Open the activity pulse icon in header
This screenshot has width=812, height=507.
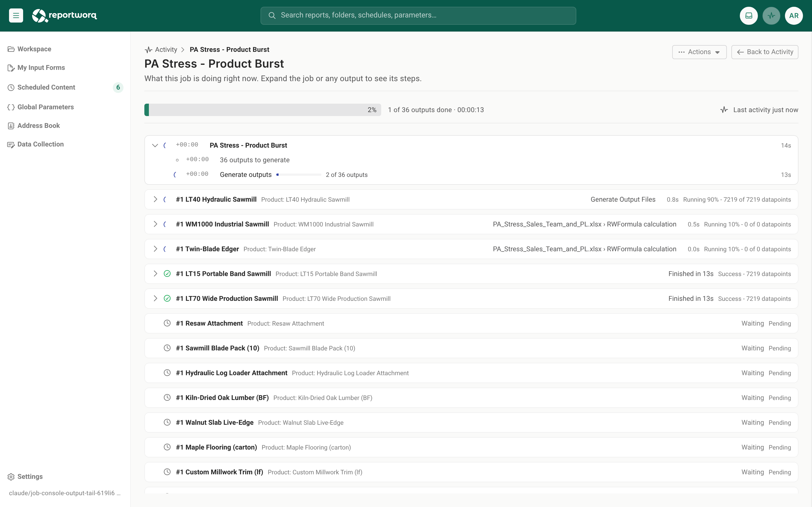point(771,15)
